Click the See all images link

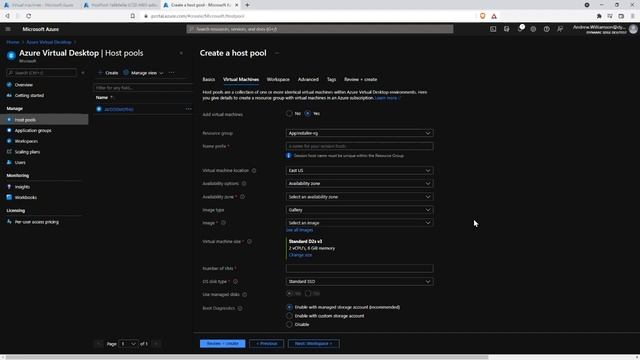click(x=299, y=230)
